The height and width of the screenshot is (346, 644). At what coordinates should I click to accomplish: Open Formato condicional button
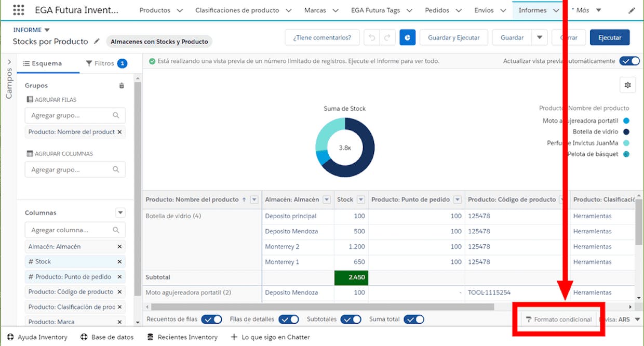558,320
